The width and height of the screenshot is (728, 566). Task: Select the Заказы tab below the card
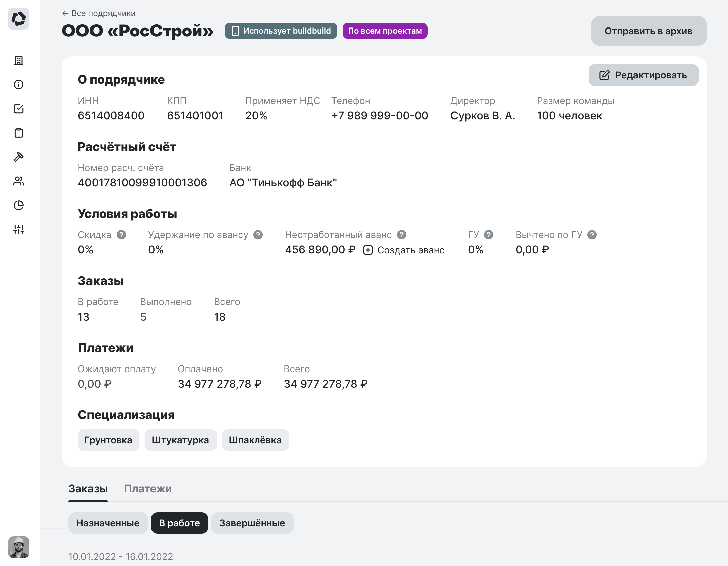[88, 489]
